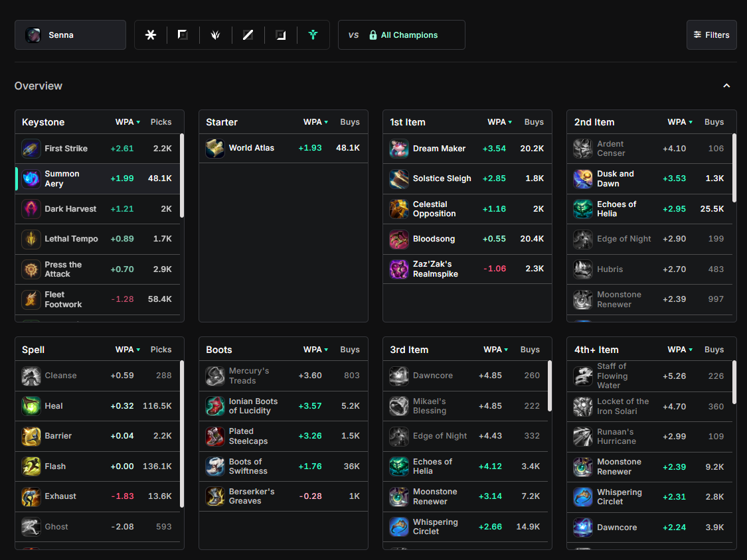Click the Barrier spell icon
747x560 pixels.
point(31,436)
